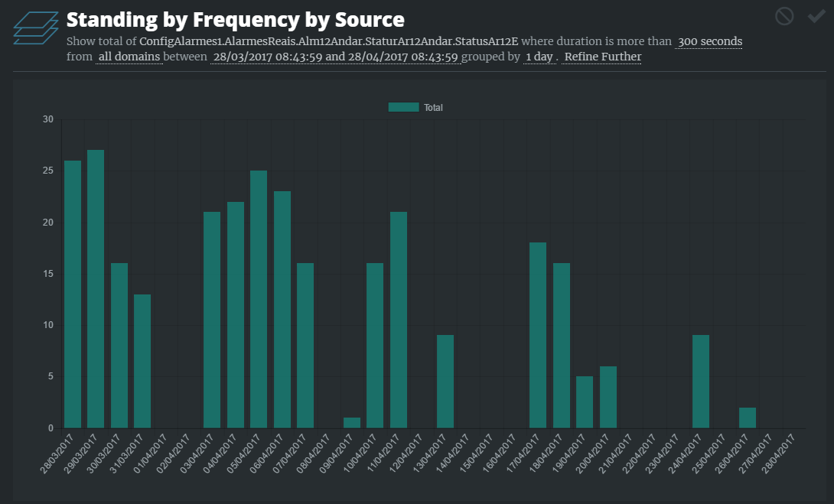The height and width of the screenshot is (504, 834).
Task: Click the Standing by Frequency by Source title
Action: coord(236,19)
